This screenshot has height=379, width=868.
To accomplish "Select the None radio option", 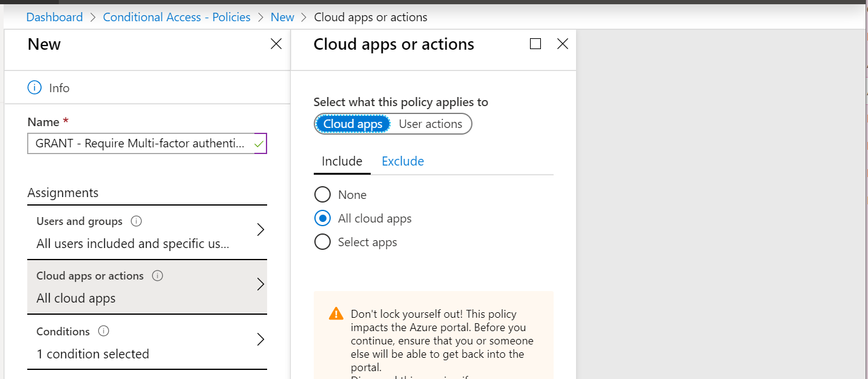I will coord(323,195).
